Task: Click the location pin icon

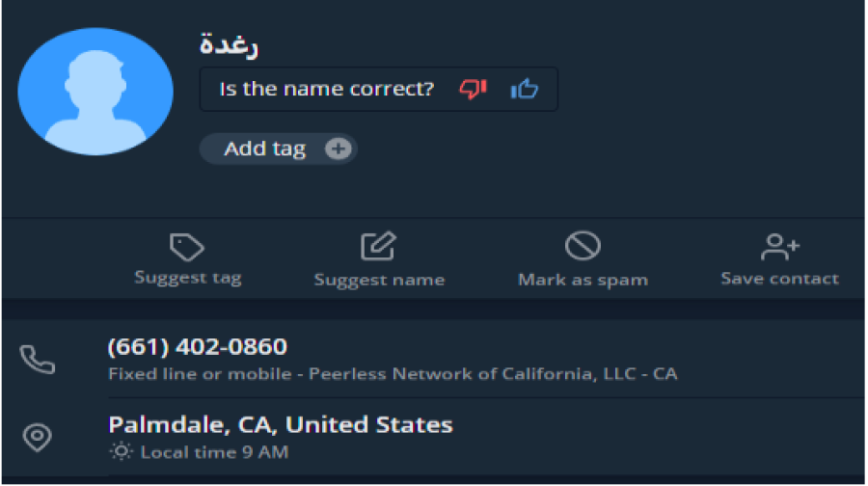Action: point(38,437)
